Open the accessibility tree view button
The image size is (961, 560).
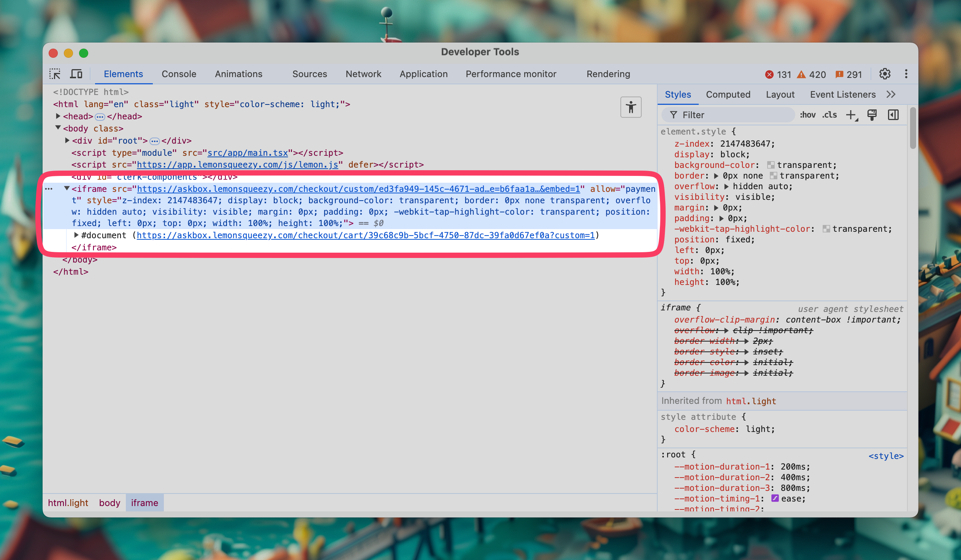click(x=631, y=107)
